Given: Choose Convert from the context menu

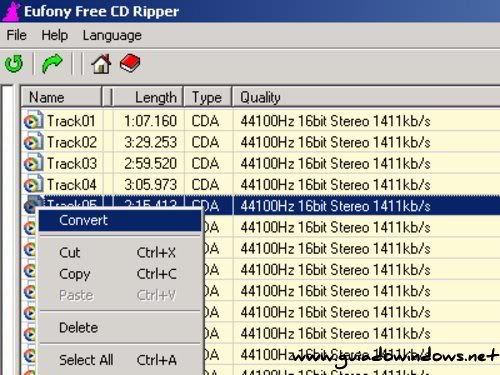Looking at the screenshot, I should [x=120, y=220].
